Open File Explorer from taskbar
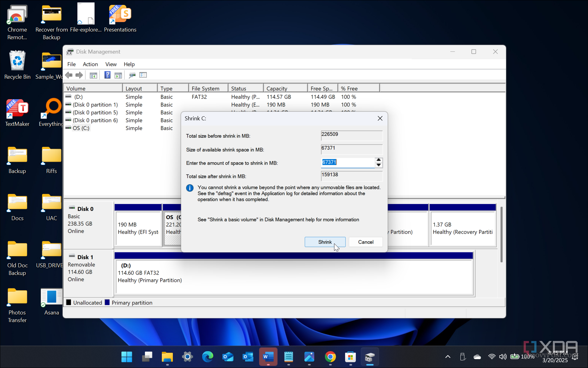The image size is (588, 368). 167,357
